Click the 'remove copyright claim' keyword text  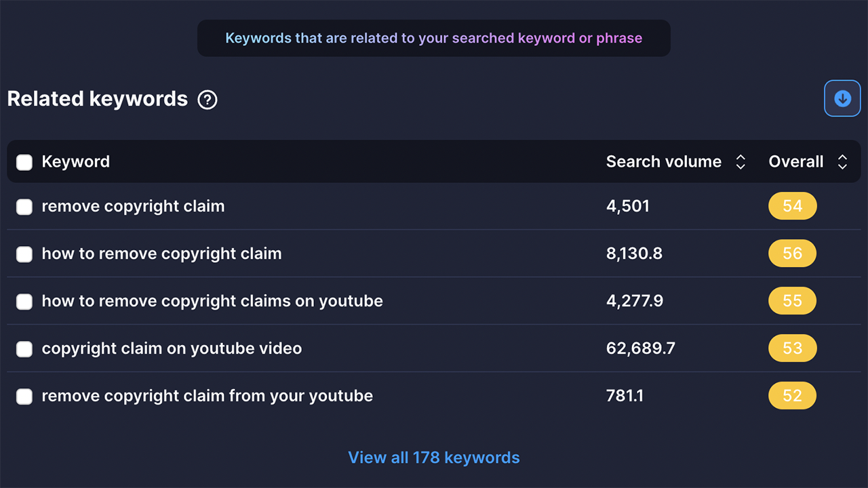pyautogui.click(x=133, y=206)
